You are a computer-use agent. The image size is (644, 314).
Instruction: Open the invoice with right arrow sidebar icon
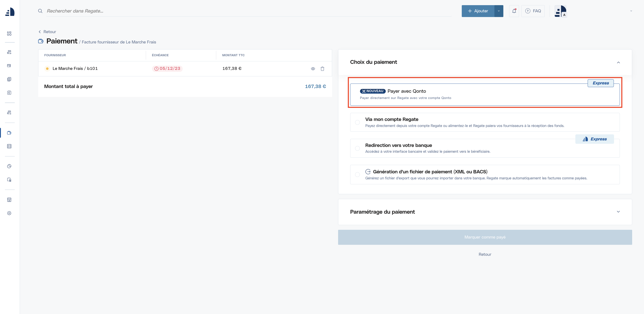pos(9,112)
